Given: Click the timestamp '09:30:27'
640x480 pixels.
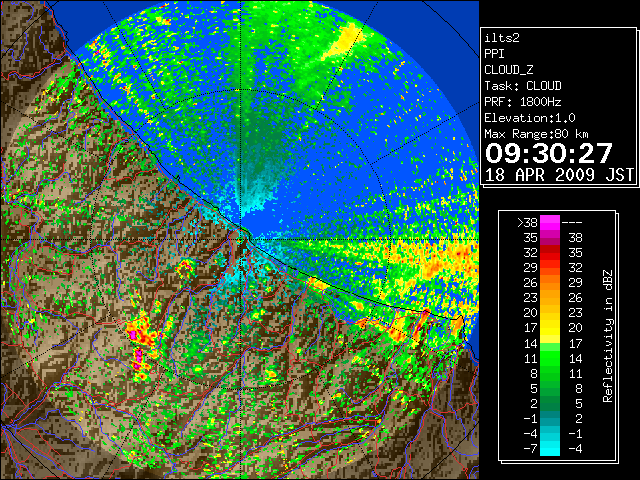Looking at the screenshot, I should 549,153.
